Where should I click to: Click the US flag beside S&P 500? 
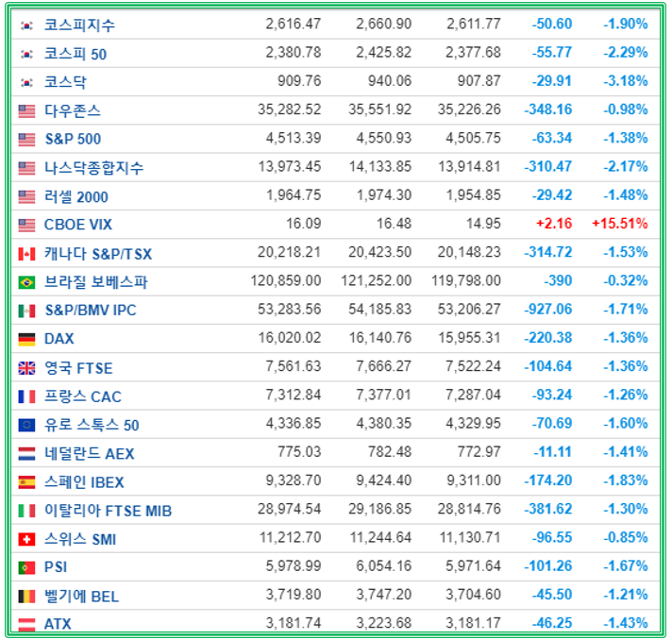click(x=26, y=140)
